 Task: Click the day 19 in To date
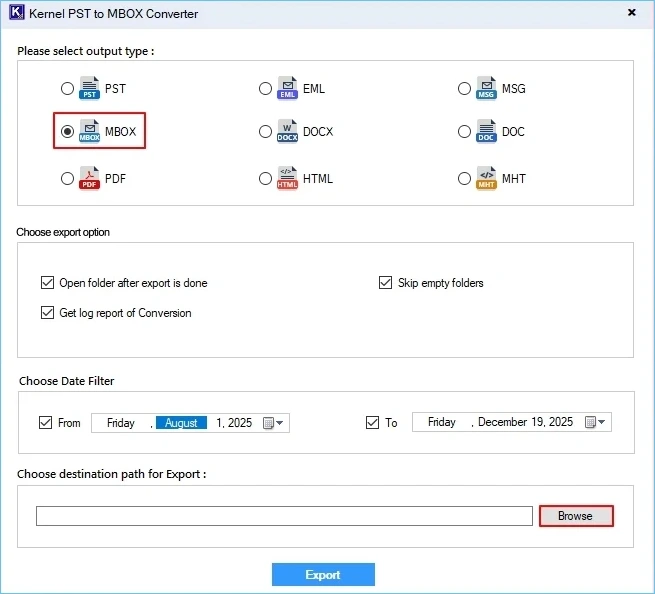tap(538, 422)
